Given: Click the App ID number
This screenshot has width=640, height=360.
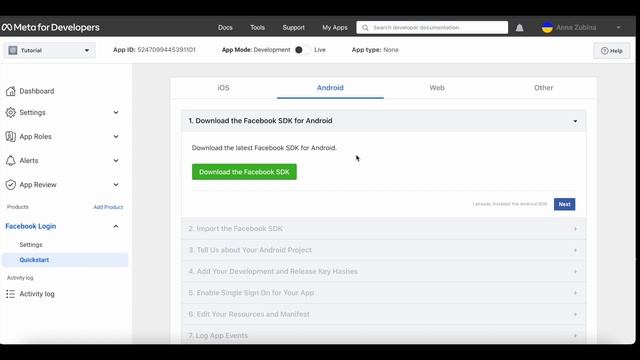Looking at the screenshot, I should tap(167, 50).
